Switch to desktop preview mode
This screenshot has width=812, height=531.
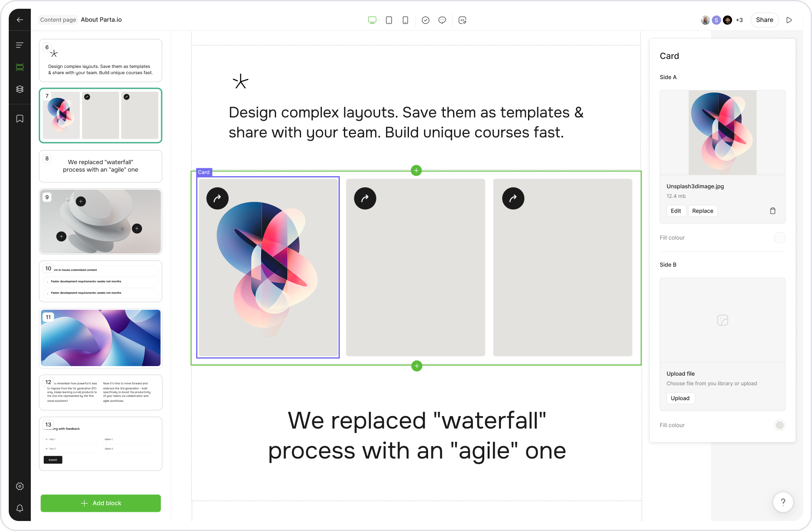coord(372,20)
